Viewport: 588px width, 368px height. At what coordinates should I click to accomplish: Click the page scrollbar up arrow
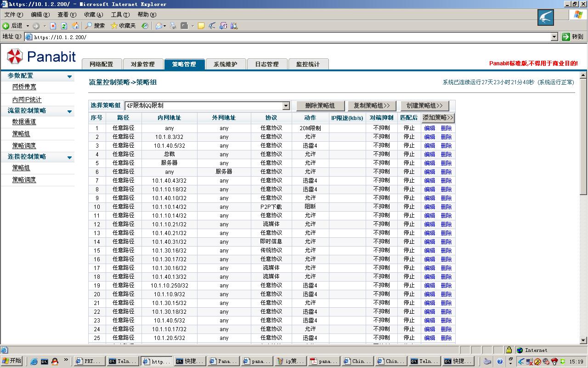point(584,75)
